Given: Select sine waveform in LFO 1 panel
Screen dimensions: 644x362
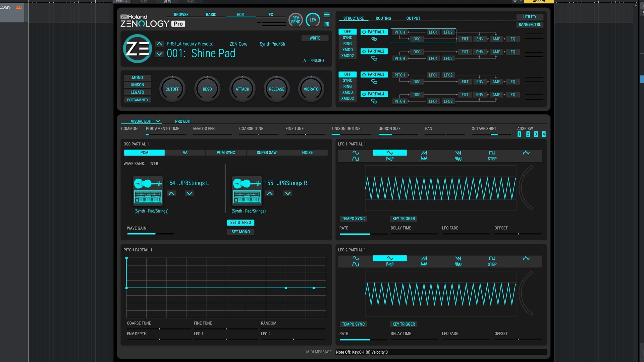Looking at the screenshot, I should tap(356, 153).
